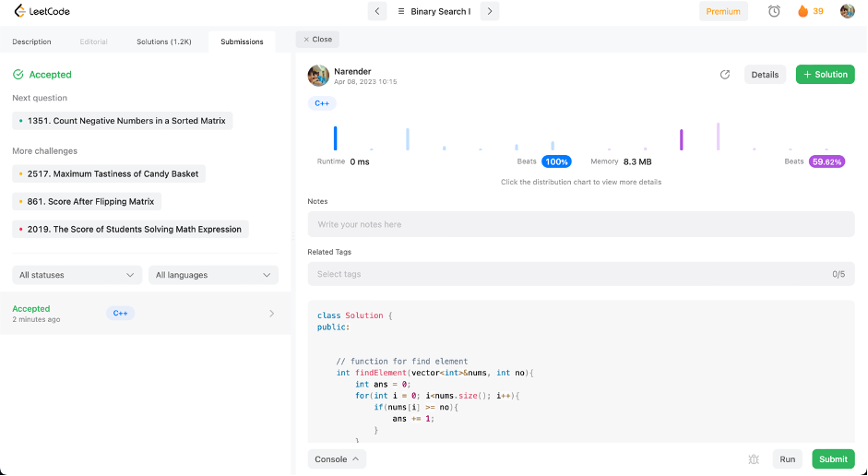
Task: Click the share submission icon
Action: coord(725,75)
